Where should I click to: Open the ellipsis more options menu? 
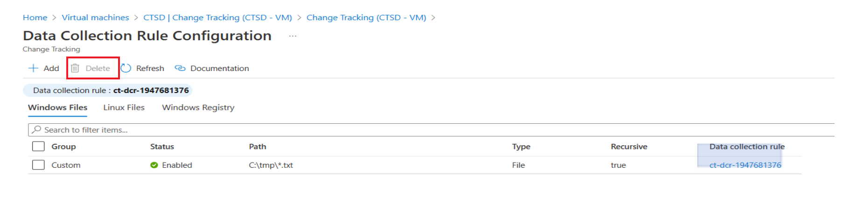point(293,36)
